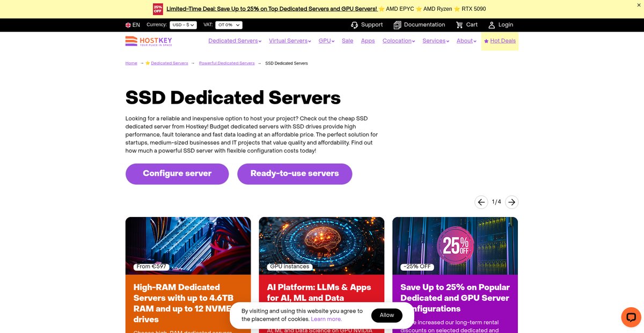This screenshot has width=644, height=333.
Task: Click the Save Up to 25% card heading
Action: tap(455, 298)
